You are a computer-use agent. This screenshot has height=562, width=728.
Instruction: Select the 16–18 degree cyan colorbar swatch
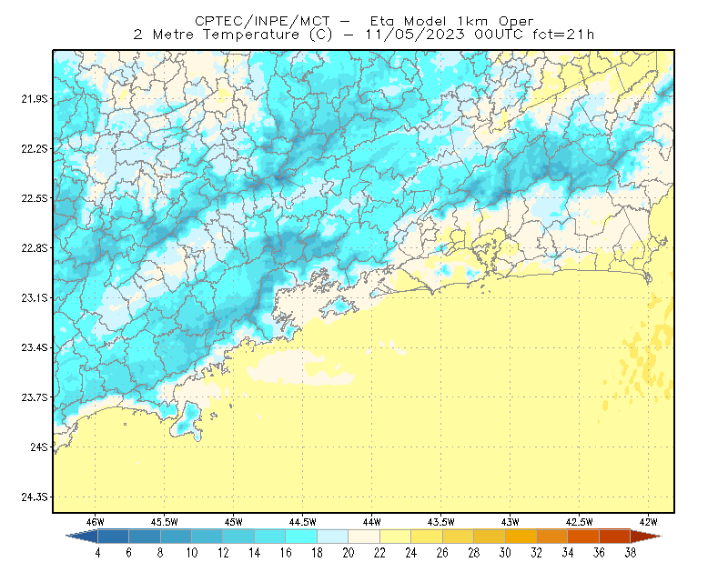[301, 537]
